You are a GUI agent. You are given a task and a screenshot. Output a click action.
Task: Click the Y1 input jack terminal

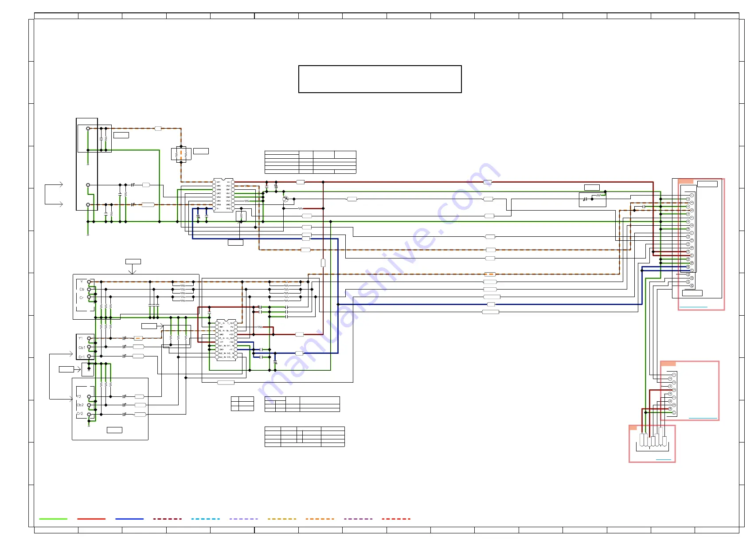pos(89,338)
